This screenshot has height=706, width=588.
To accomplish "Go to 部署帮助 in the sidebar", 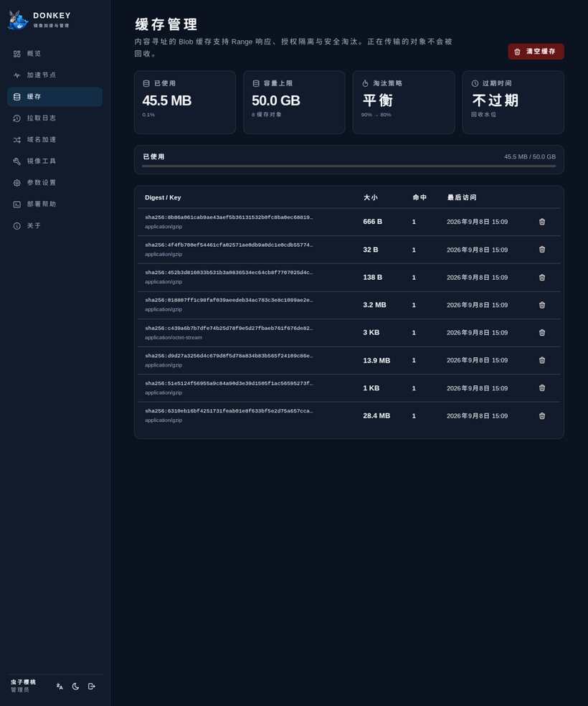I will pyautogui.click(x=55, y=204).
